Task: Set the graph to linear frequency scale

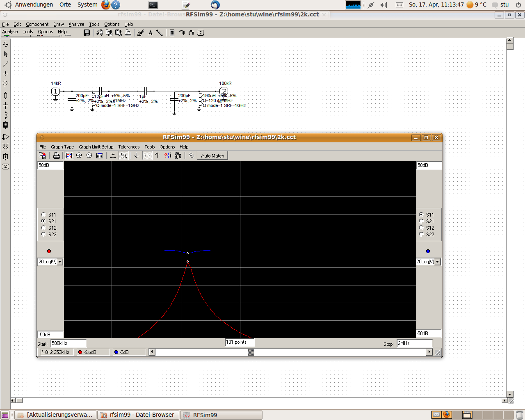Action: point(113,156)
